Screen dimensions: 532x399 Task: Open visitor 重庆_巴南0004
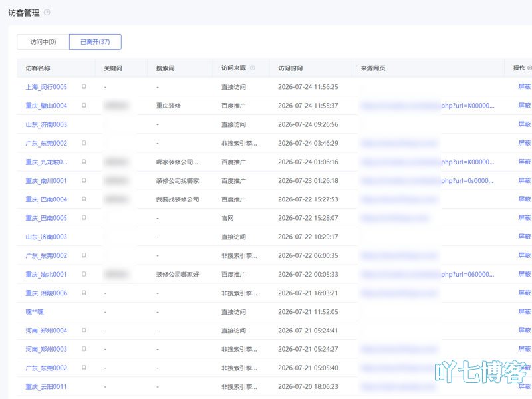coord(47,199)
